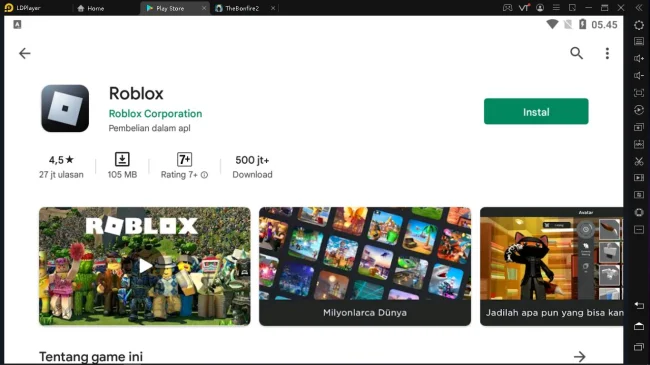The width and height of the screenshot is (650, 365).
Task: Click the Roblox app title
Action: coord(136,93)
